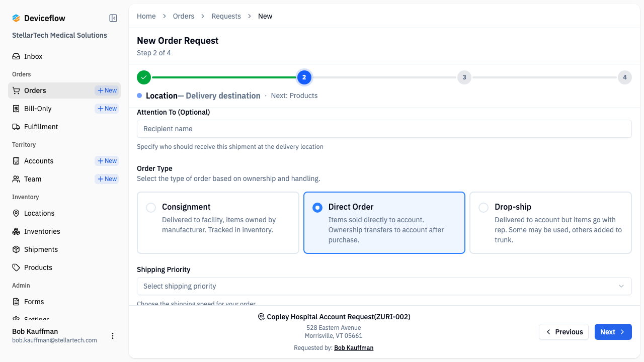Screen dimensions: 644x362
Task: Click the Fulfillment truck icon
Action: click(16, 127)
